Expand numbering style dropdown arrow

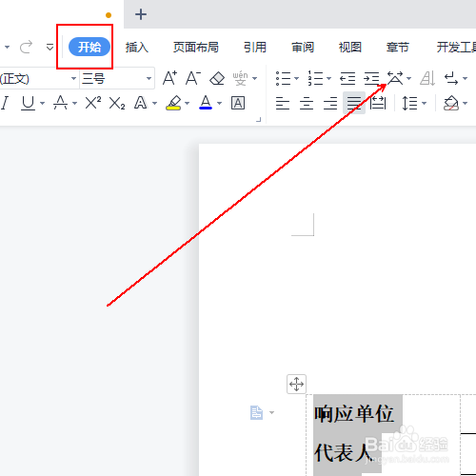[x=328, y=78]
